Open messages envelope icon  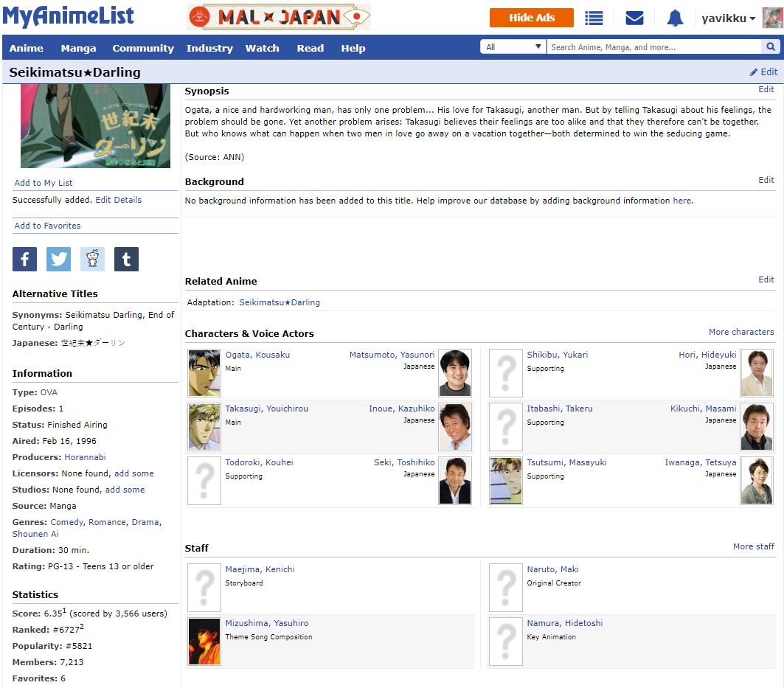coord(634,18)
